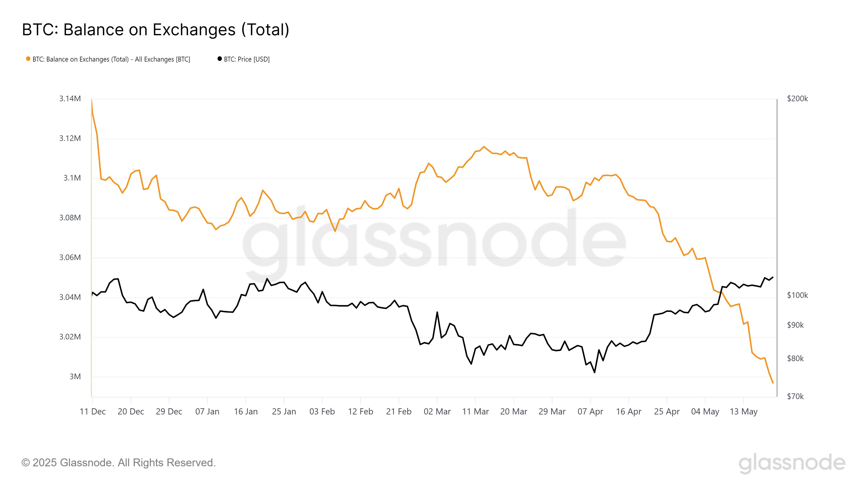The height and width of the screenshot is (488, 868).
Task: Click the 3M left axis label
Action: point(75,377)
